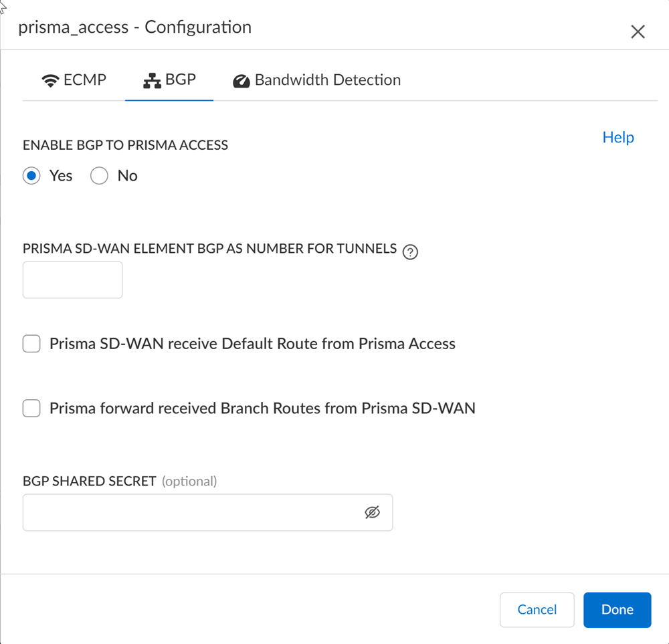Check the forward received Branch Routes box
This screenshot has width=669, height=644.
coord(31,408)
